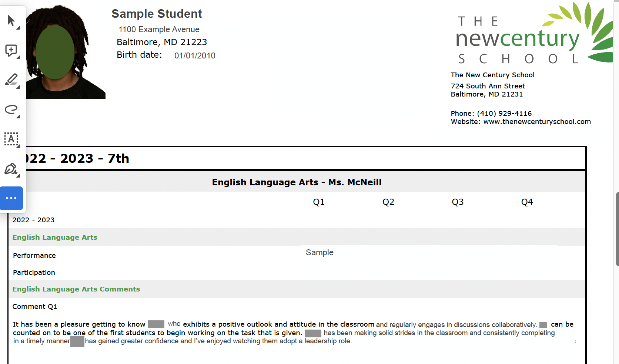Click the birth date value 01/01/2010
The width and height of the screenshot is (619, 364).
pos(195,56)
